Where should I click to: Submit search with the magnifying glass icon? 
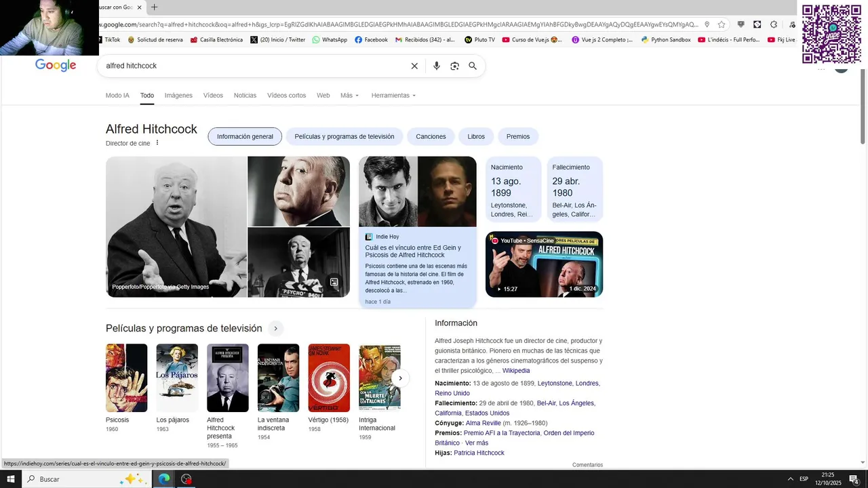[473, 66]
